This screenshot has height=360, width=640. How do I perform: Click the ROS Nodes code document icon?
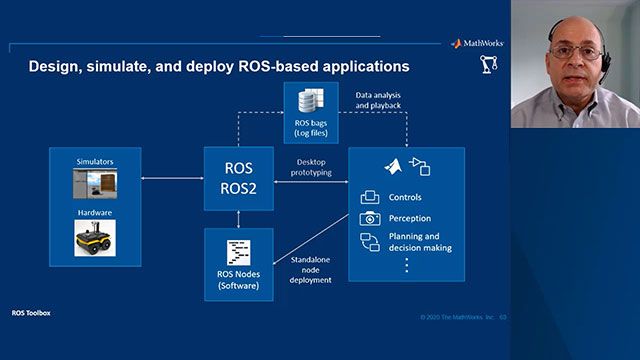(239, 253)
